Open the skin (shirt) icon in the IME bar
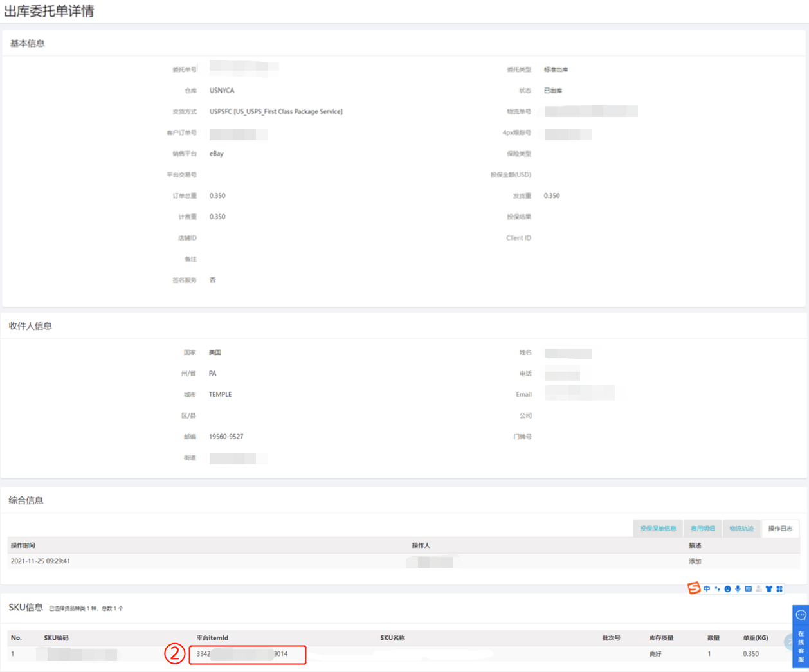Screen dimensions: 809x672 768,589
